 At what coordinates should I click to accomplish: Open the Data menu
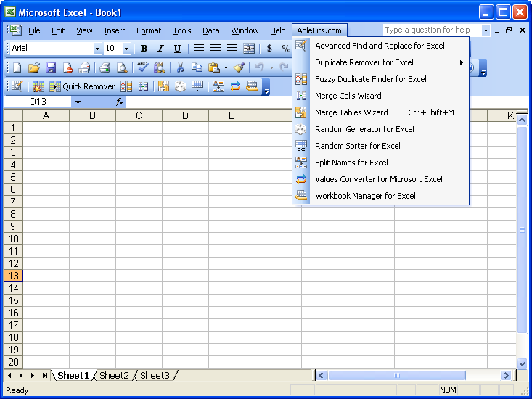(210, 31)
